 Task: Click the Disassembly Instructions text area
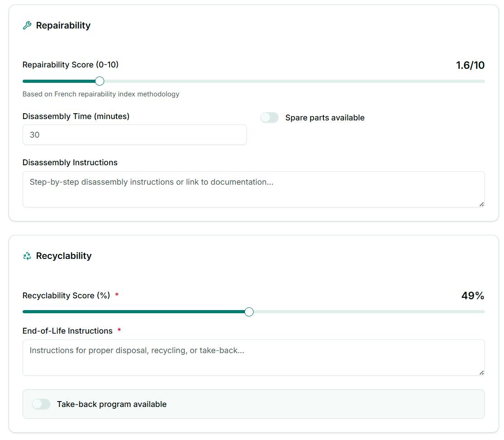(x=254, y=188)
